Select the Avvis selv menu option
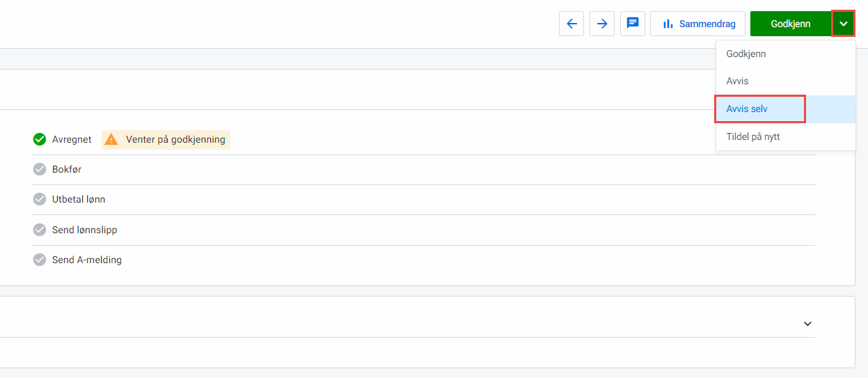Image resolution: width=868 pixels, height=378 pixels. click(747, 109)
